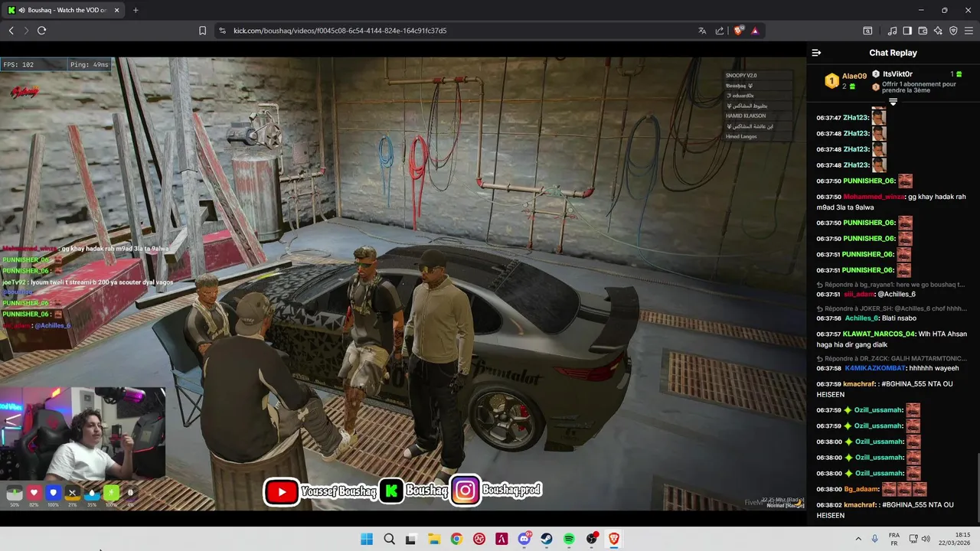Click username Achilles_6 in chat

coord(863,318)
